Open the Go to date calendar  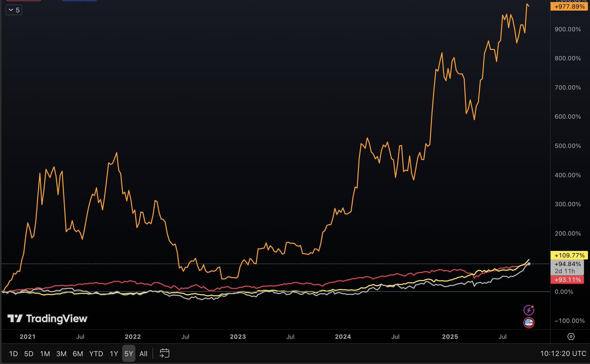click(165, 353)
